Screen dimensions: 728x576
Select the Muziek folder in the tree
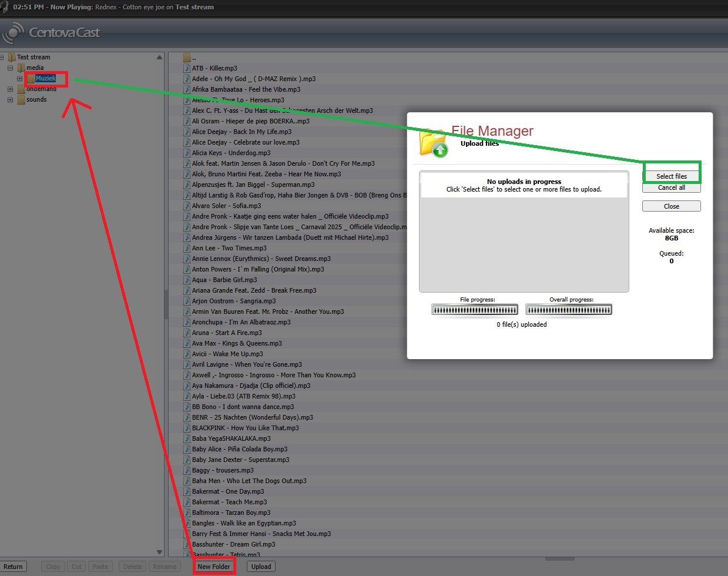coord(45,78)
